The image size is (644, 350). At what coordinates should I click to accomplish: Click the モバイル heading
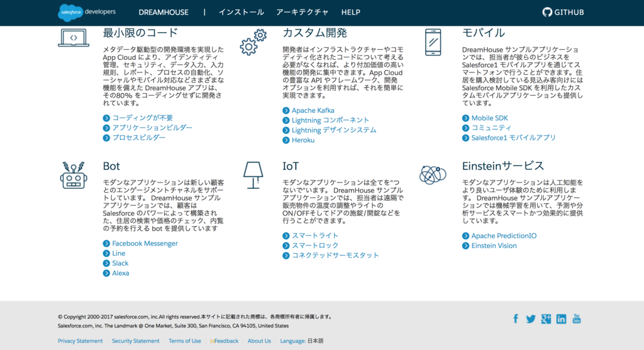(x=484, y=33)
